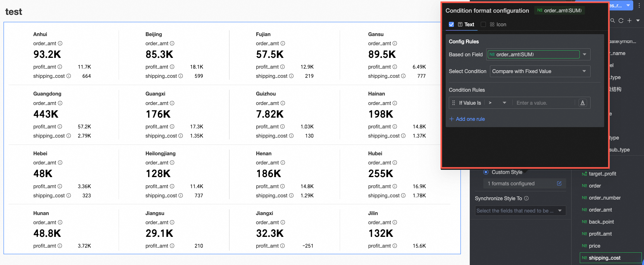
Task: Click Guangxi profit_amt info icon
Action: point(172,126)
